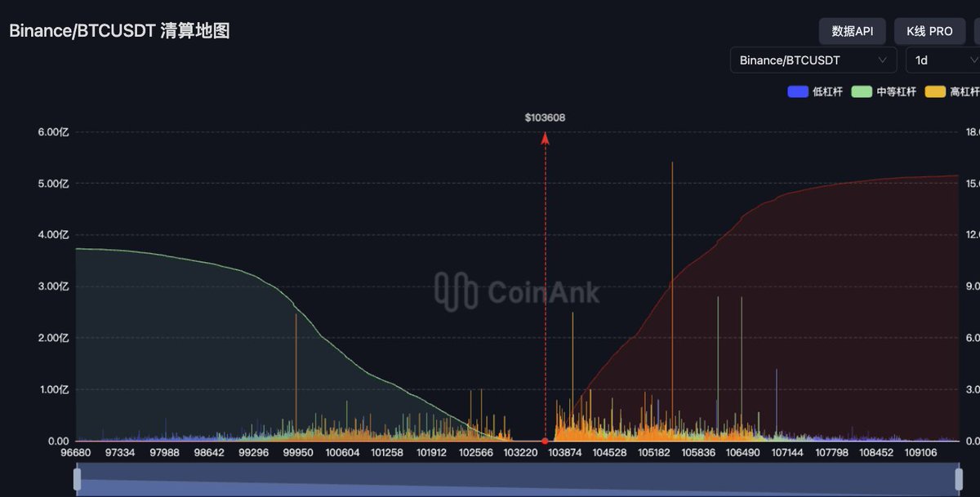Click the 109106 x-axis price label
This screenshot has width=980, height=497.
pyautogui.click(x=921, y=453)
